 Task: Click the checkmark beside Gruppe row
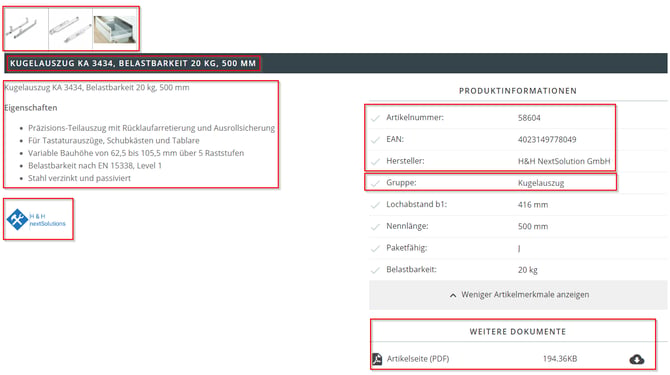(x=375, y=184)
